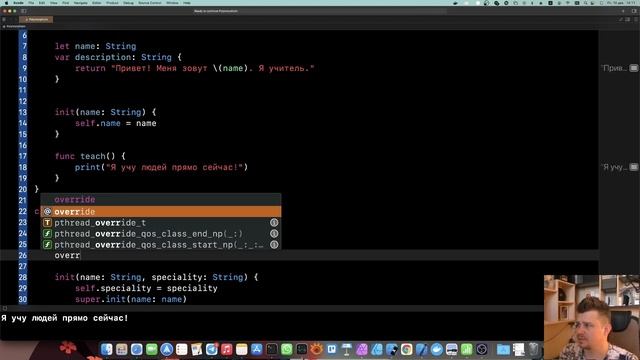This screenshot has width=640, height=360.
Task: Open Spotlight search in the menu bar
Action: point(585,3)
